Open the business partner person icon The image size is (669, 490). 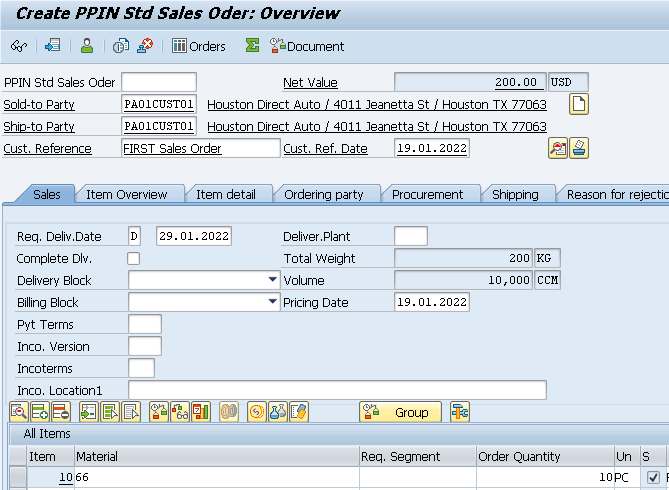point(87,45)
